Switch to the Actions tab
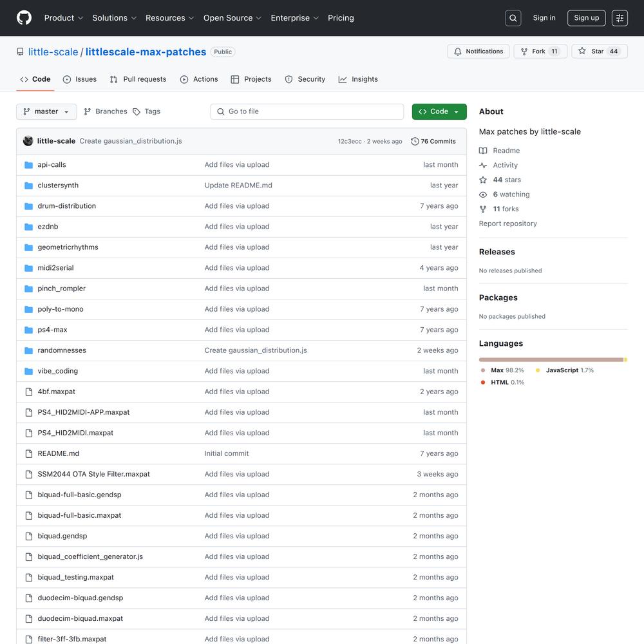The width and height of the screenshot is (644, 644). 199,79
